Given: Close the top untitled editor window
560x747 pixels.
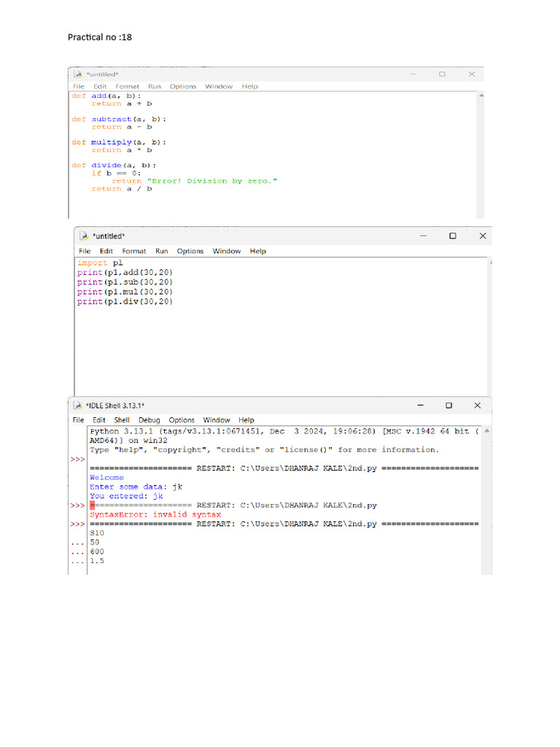Looking at the screenshot, I should coord(472,74).
